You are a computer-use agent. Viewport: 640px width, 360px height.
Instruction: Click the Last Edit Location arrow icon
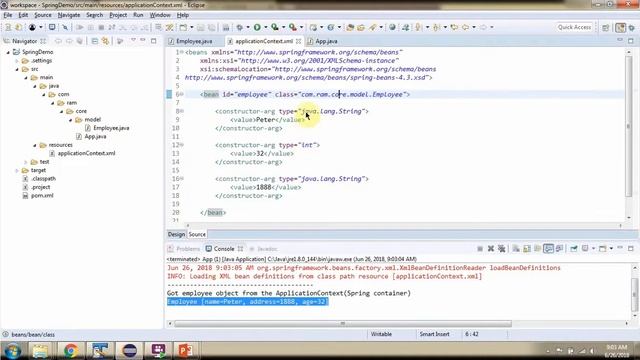point(454,27)
